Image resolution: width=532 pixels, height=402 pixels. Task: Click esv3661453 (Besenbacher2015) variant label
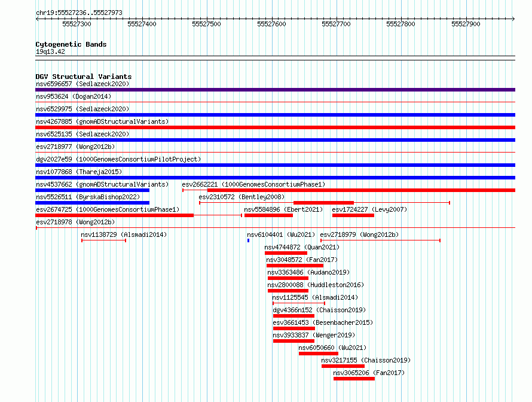(x=323, y=322)
